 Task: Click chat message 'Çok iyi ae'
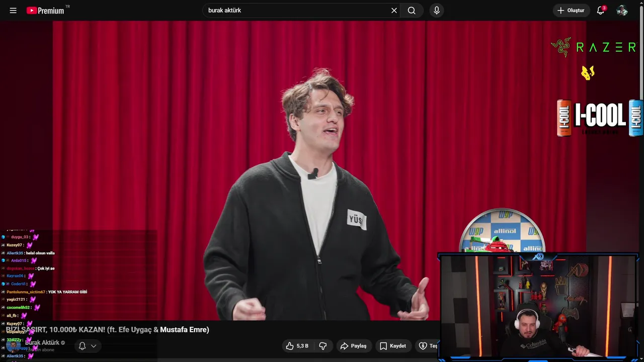(x=46, y=268)
